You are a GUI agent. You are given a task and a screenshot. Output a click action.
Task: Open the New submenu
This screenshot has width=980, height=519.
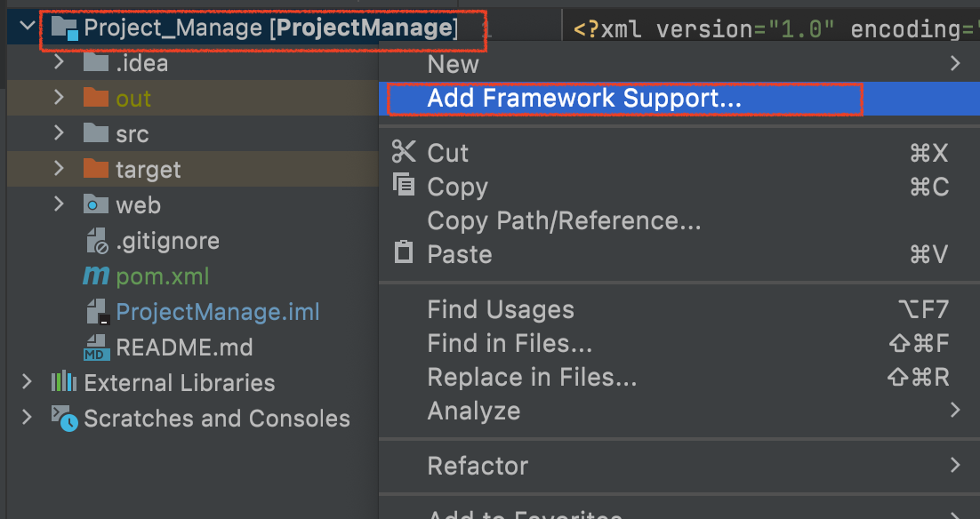point(453,64)
